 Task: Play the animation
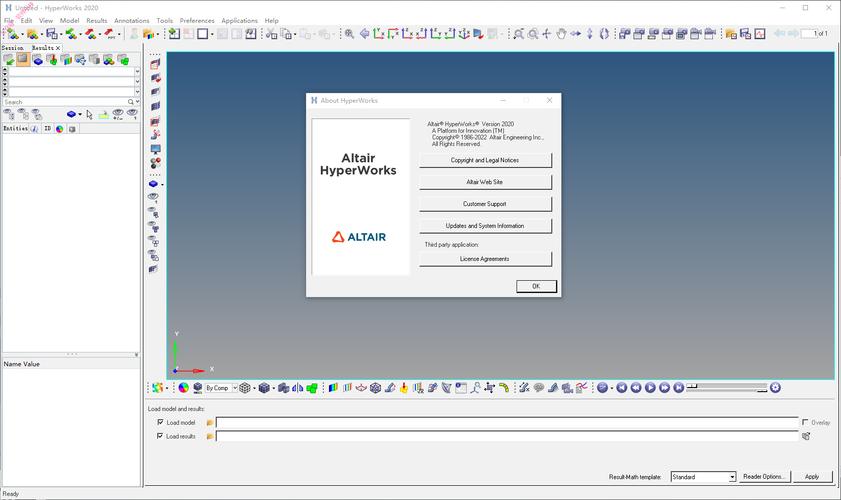(x=650, y=387)
